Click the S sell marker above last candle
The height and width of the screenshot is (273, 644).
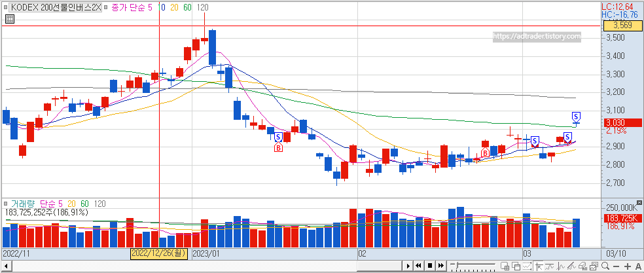click(576, 117)
